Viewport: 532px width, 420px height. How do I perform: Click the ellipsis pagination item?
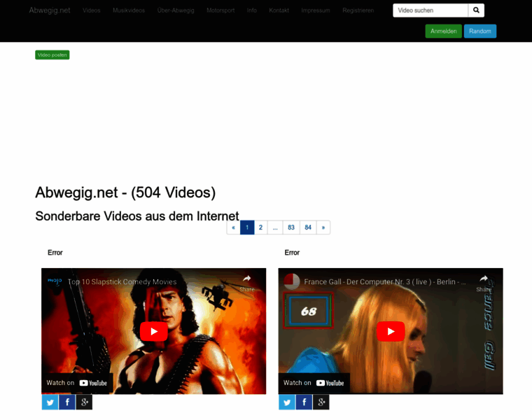tap(275, 227)
